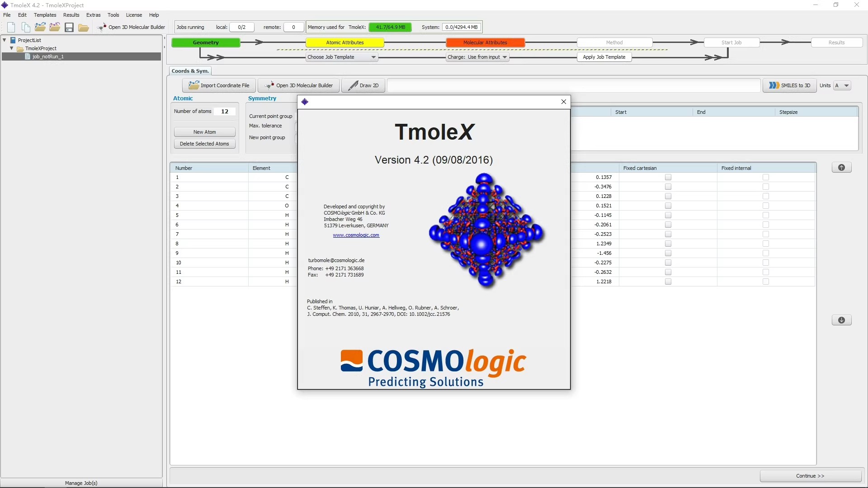This screenshot has width=868, height=488.
Task: Click Import Coordinate File button
Action: point(219,85)
